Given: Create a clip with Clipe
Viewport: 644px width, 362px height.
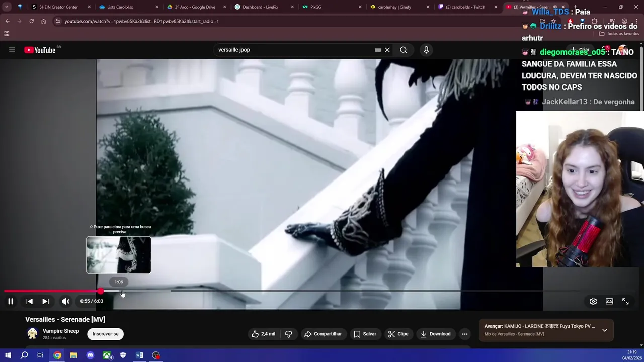Looking at the screenshot, I should pos(398,334).
